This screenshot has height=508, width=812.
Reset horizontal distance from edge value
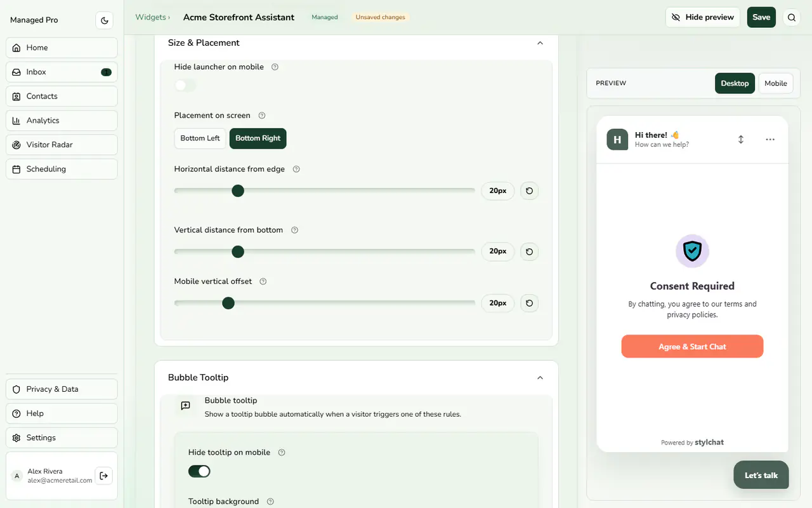[529, 190]
